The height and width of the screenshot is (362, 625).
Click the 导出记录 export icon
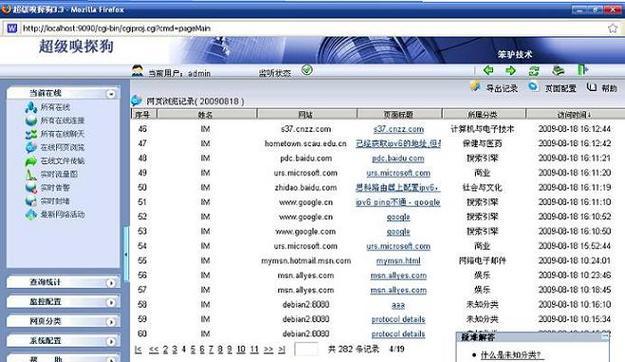(x=475, y=87)
